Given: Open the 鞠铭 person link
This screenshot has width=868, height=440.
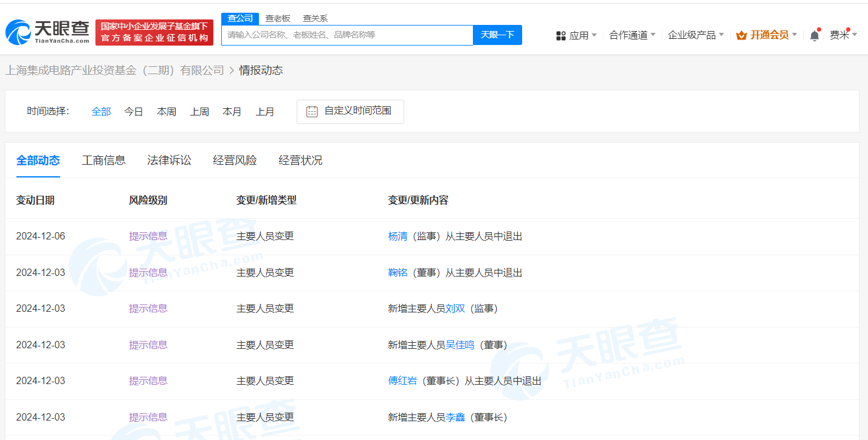Looking at the screenshot, I should point(398,273).
